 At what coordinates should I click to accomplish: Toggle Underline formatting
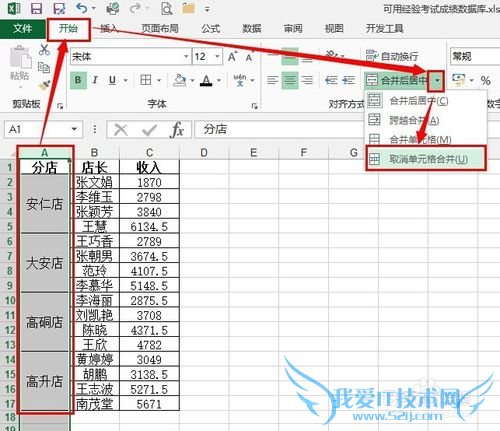(113, 80)
